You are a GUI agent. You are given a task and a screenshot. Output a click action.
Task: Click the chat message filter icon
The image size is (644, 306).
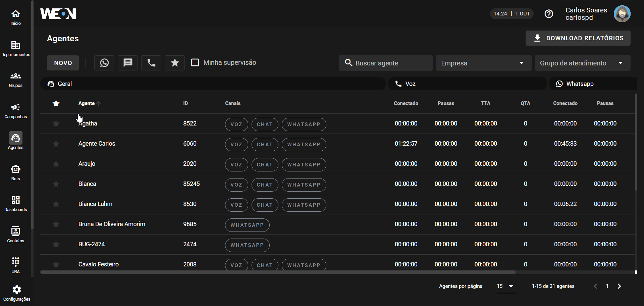(128, 63)
